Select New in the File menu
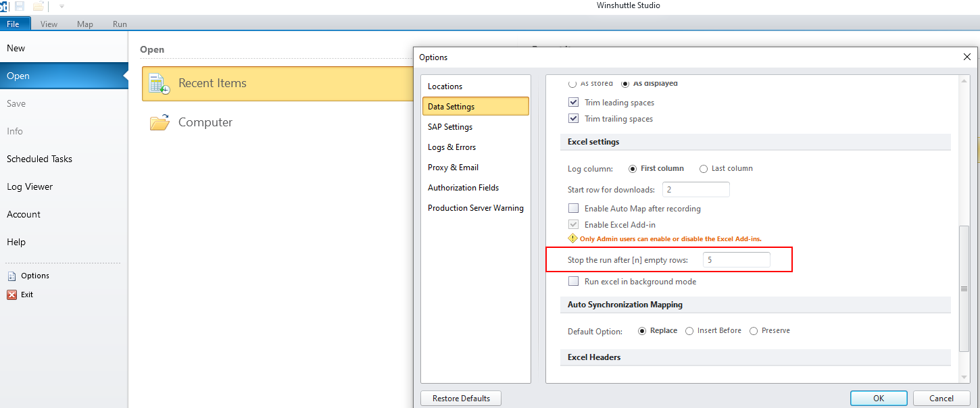Screen dimensions: 980x408 coord(64,48)
